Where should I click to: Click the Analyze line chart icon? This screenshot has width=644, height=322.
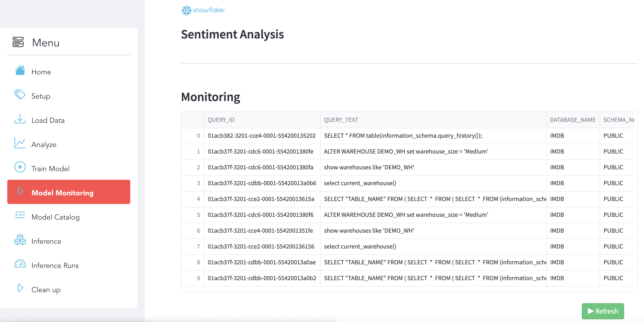pyautogui.click(x=20, y=143)
